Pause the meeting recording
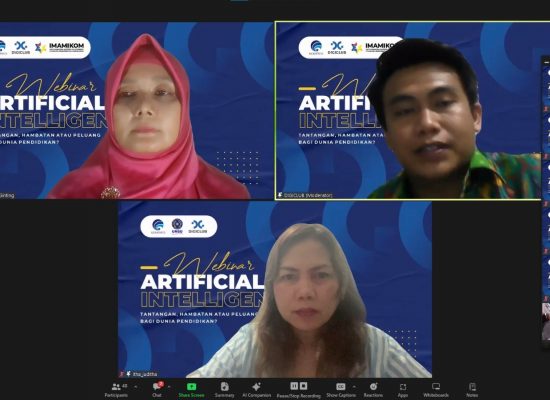The height and width of the screenshot is (400, 550). [294, 386]
